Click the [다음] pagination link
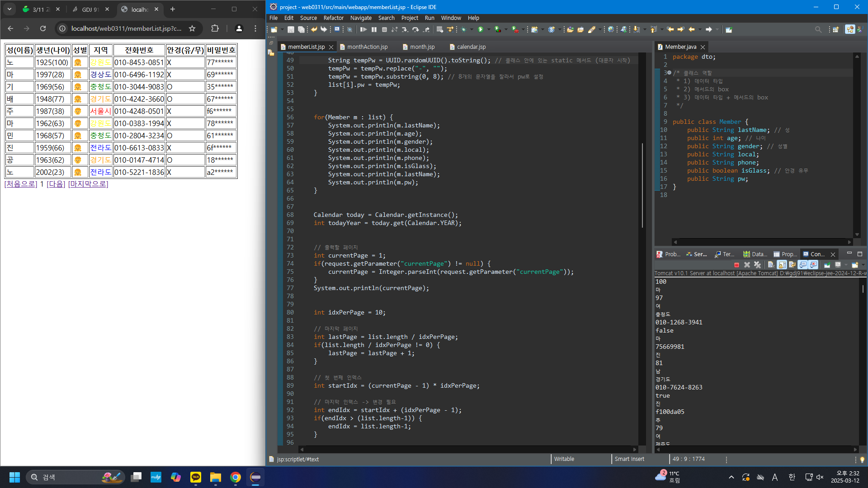This screenshot has height=488, width=868. [56, 184]
